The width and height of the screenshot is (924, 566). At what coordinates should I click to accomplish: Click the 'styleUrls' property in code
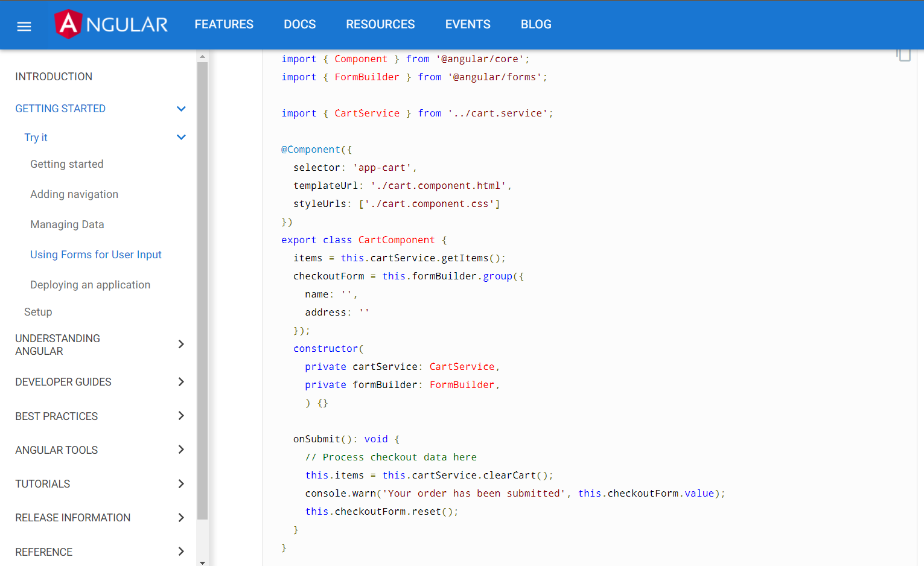pos(320,204)
